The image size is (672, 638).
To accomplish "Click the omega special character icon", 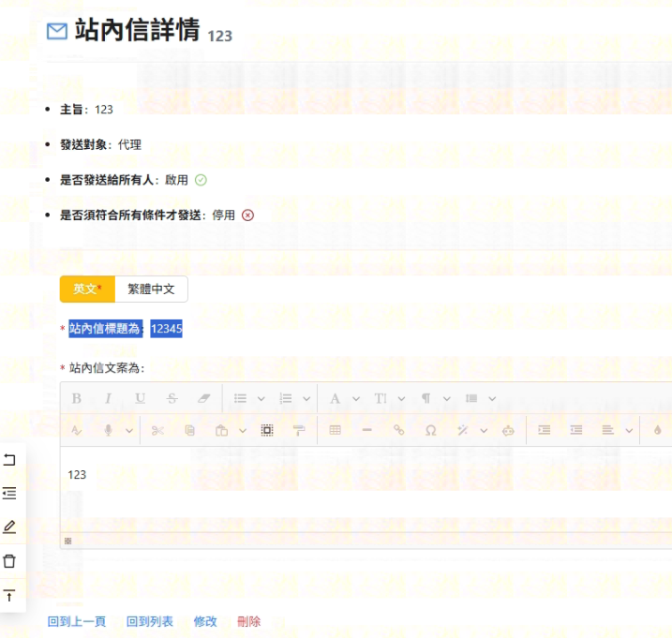I will pyautogui.click(x=430, y=430).
